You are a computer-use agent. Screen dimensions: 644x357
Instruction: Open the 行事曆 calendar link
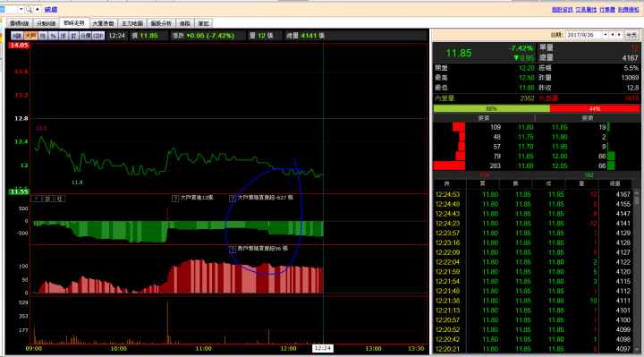[607, 10]
